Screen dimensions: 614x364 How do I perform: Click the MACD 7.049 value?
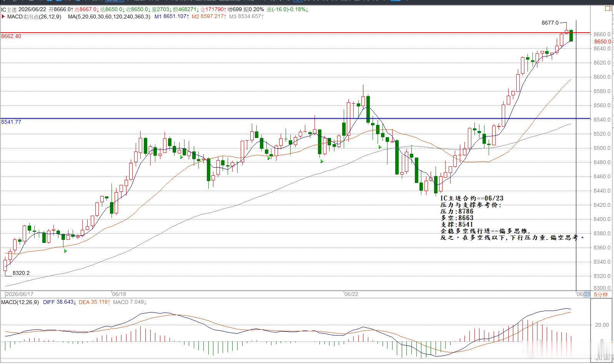(x=130, y=303)
